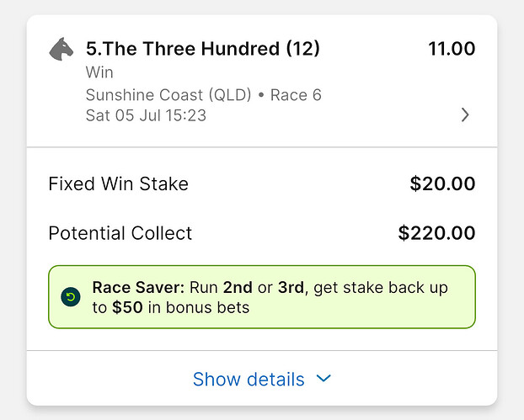This screenshot has width=524, height=420.
Task: Open bet details via right chevron arrow
Action: click(x=465, y=114)
